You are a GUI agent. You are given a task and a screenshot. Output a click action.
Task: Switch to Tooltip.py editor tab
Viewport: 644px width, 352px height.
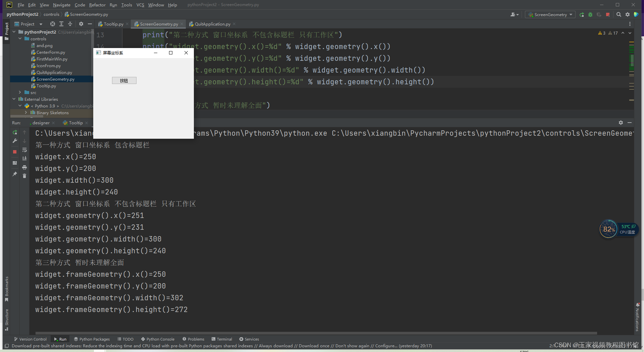pyautogui.click(x=113, y=24)
